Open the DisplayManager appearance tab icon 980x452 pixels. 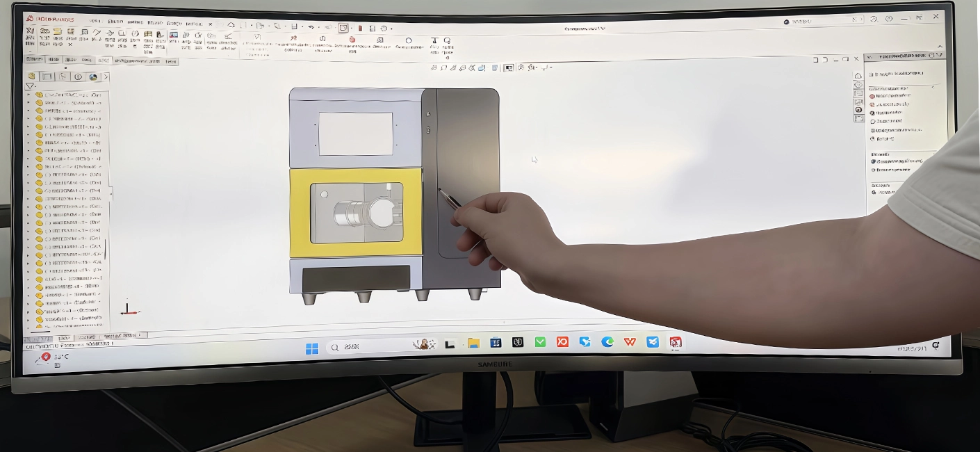click(93, 77)
